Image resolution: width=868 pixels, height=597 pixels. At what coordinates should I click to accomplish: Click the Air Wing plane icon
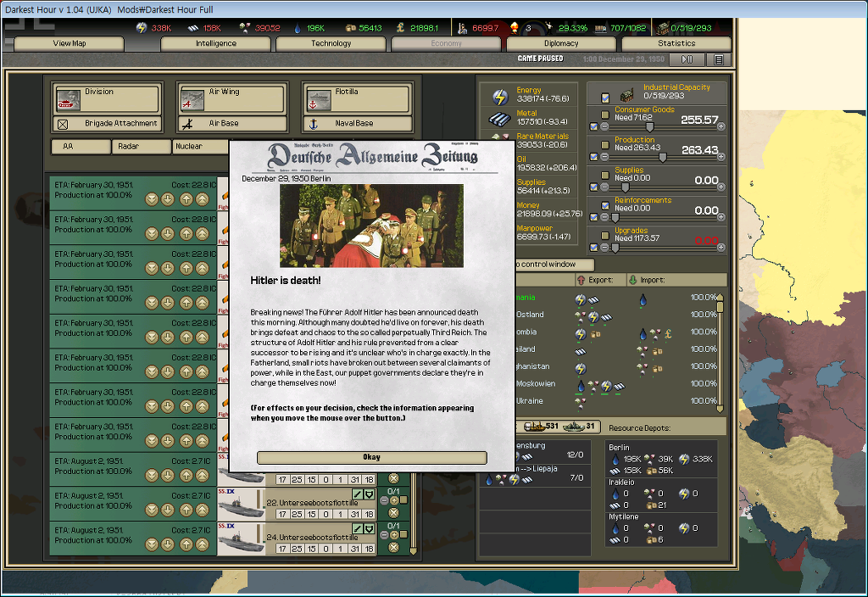coord(192,99)
